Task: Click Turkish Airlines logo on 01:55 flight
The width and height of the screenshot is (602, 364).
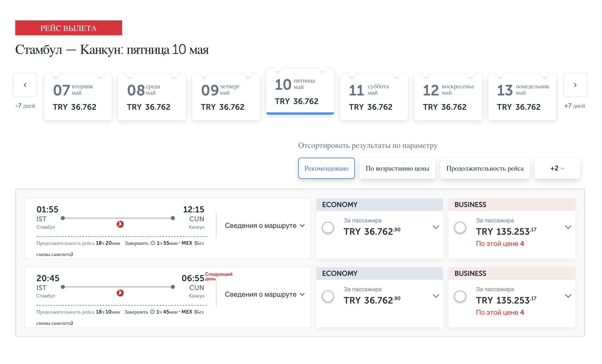Action: (120, 224)
